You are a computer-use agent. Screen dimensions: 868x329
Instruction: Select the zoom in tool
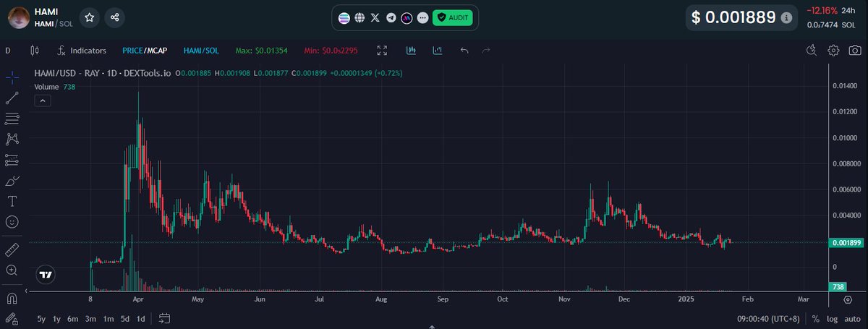pyautogui.click(x=12, y=270)
